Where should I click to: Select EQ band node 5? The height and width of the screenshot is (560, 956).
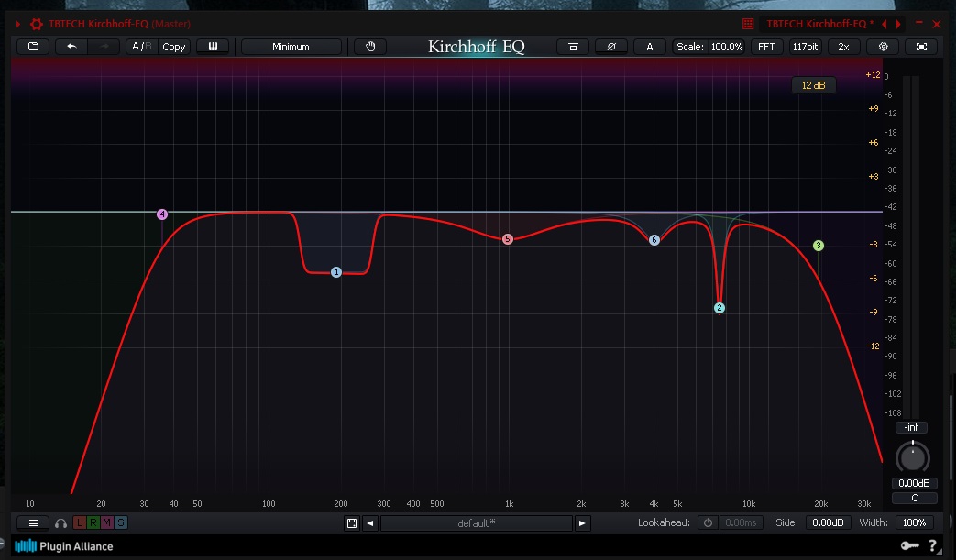(x=507, y=239)
